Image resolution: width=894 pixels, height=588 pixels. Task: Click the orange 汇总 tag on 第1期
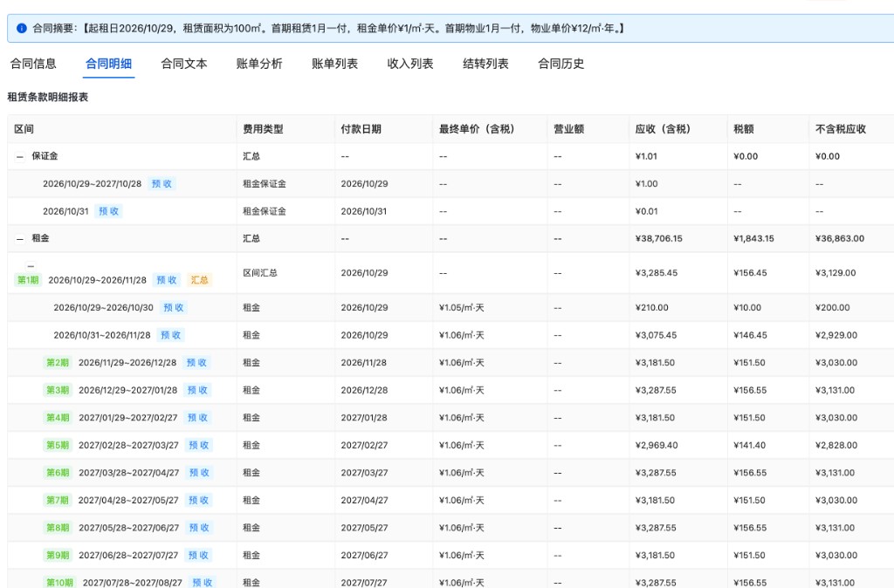[199, 280]
